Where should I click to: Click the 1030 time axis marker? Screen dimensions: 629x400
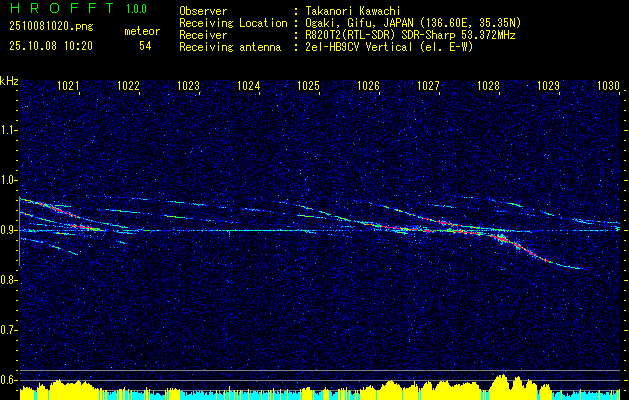point(609,85)
